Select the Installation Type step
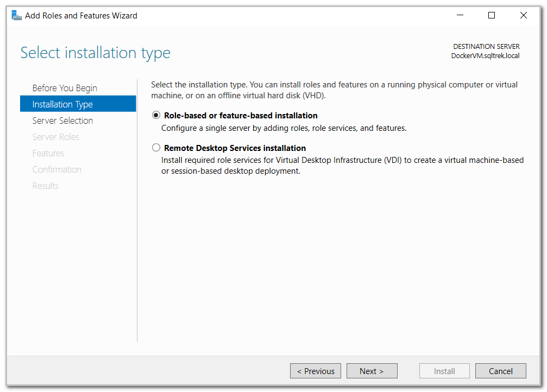 pyautogui.click(x=62, y=104)
